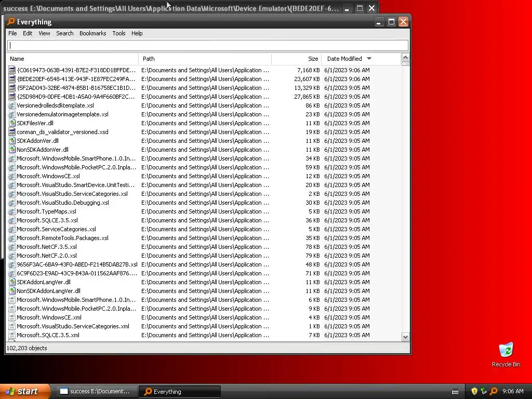Sort results by Name column header

point(72,59)
